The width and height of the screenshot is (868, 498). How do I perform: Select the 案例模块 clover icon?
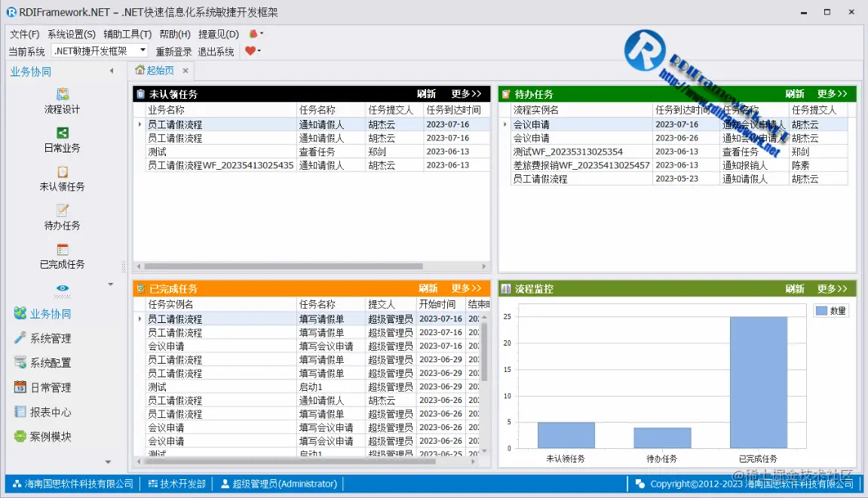tap(20, 436)
